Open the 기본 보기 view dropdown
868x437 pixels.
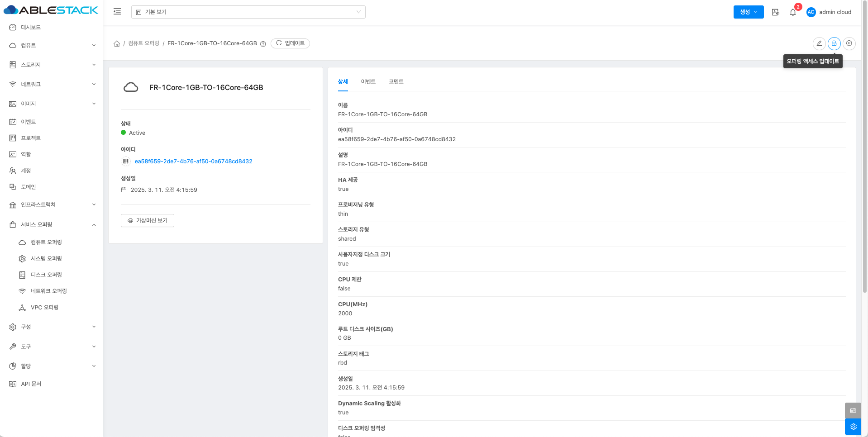coord(248,12)
